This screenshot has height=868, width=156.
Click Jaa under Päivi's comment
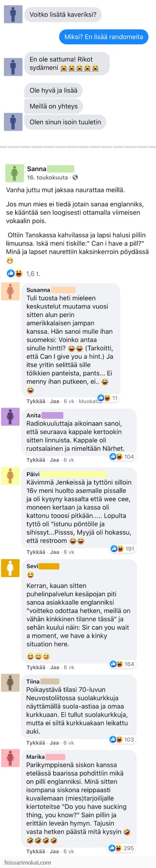54,552
